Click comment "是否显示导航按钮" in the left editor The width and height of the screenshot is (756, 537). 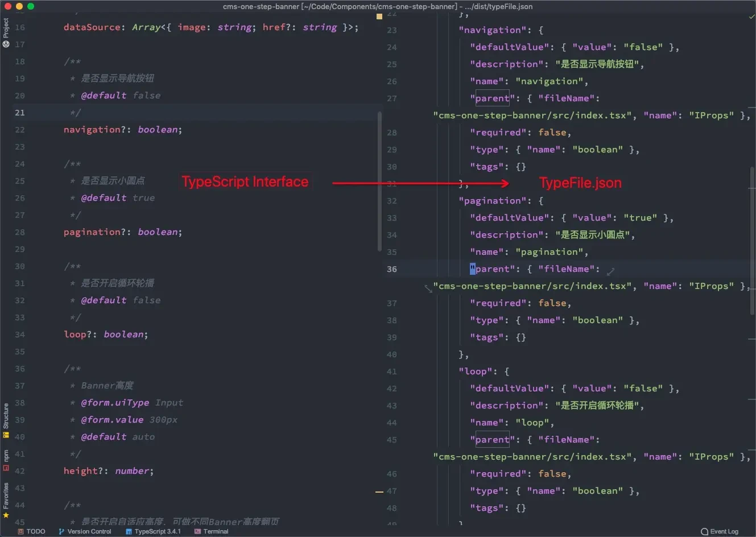click(117, 79)
